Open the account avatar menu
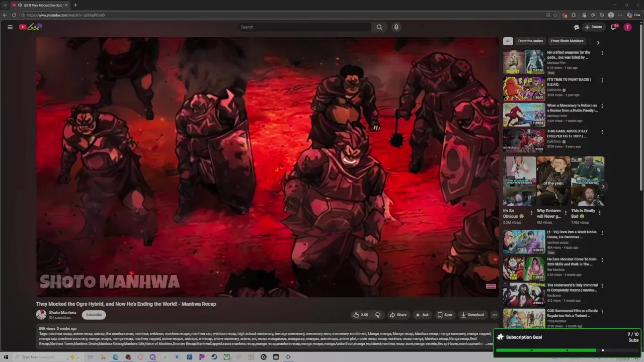Image resolution: width=644 pixels, height=362 pixels. 627,27
